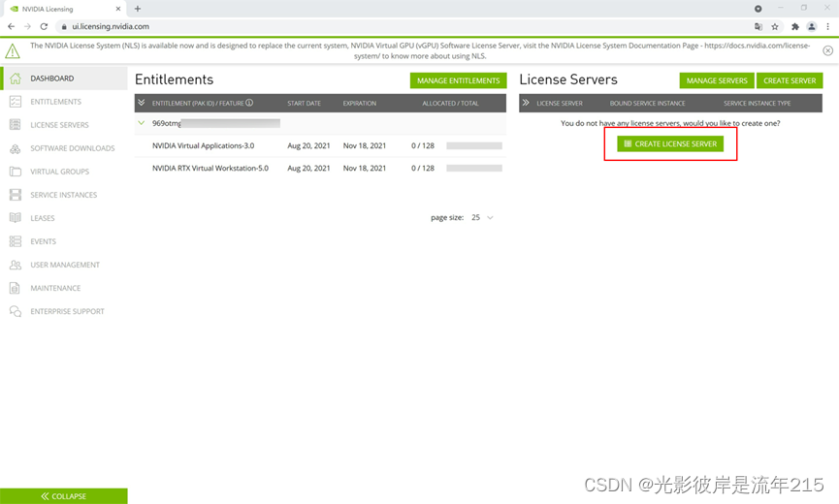Screen dimensions: 839x504
Task: Click the Manage Entitlements button
Action: pos(459,80)
